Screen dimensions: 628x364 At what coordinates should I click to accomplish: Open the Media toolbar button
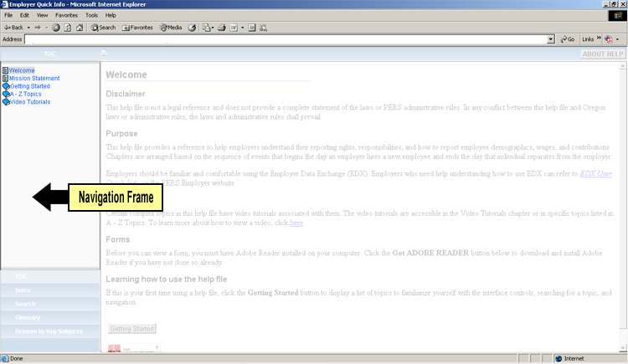point(171,28)
